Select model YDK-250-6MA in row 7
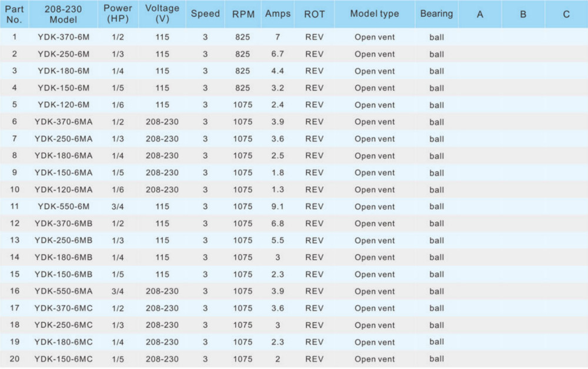 (64, 139)
